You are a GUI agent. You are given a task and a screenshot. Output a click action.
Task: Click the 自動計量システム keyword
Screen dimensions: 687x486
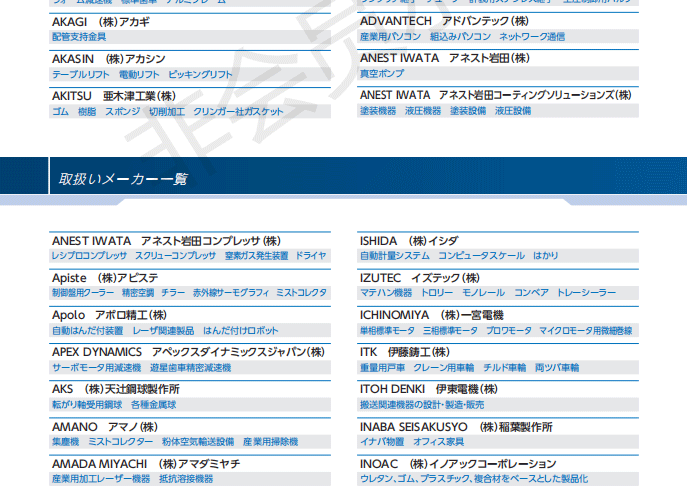pos(395,255)
